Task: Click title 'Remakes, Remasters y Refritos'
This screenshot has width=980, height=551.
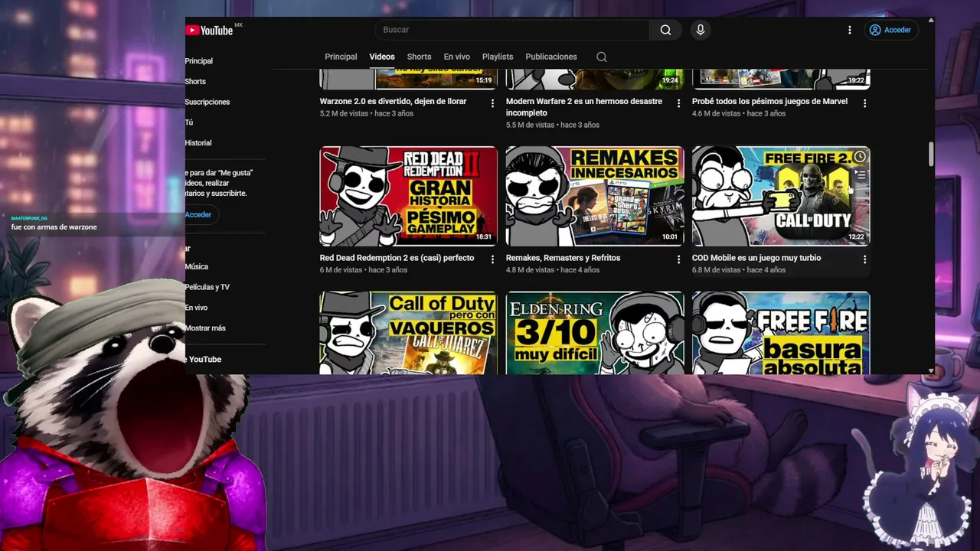Action: pyautogui.click(x=563, y=258)
